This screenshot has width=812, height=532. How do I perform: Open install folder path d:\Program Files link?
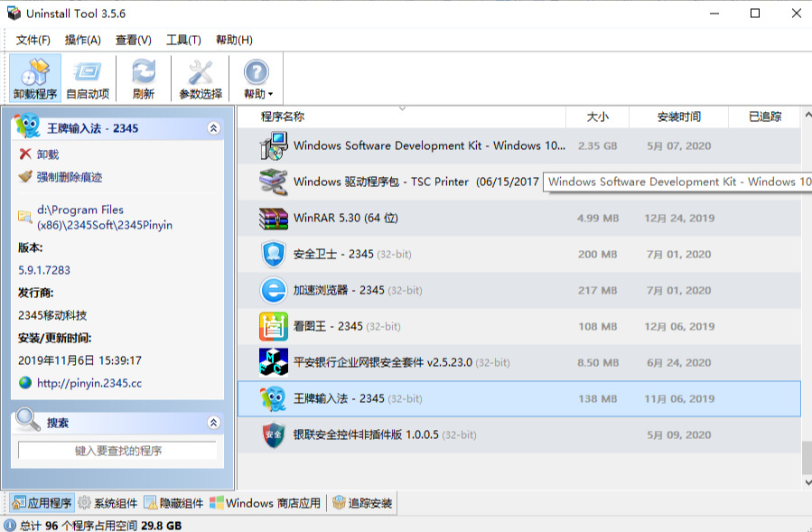click(x=105, y=217)
